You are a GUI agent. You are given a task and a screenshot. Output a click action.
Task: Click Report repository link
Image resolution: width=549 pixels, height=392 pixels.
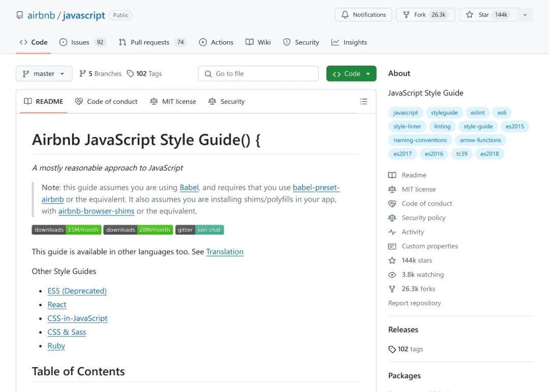click(x=415, y=303)
